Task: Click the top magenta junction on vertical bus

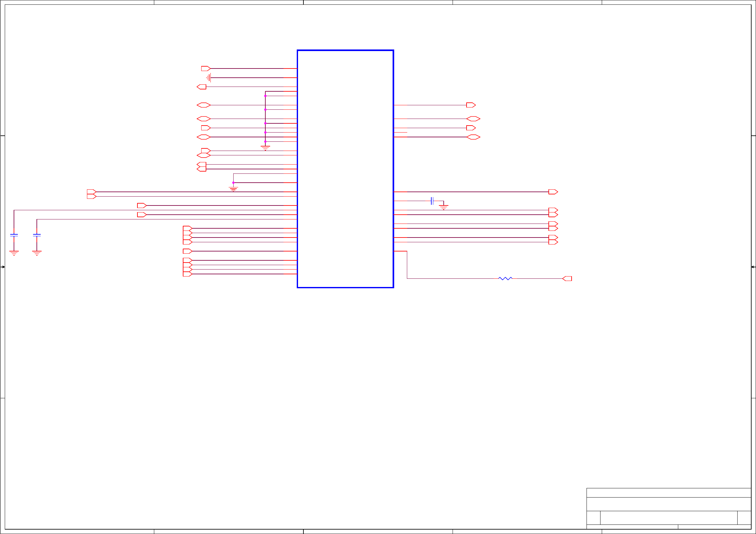Action: tap(265, 96)
